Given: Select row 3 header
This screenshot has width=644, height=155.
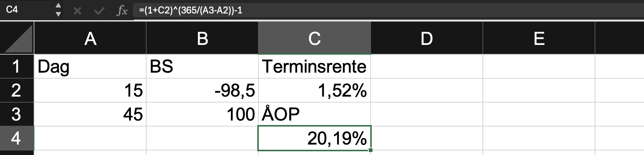Looking at the screenshot, I should 17,114.
